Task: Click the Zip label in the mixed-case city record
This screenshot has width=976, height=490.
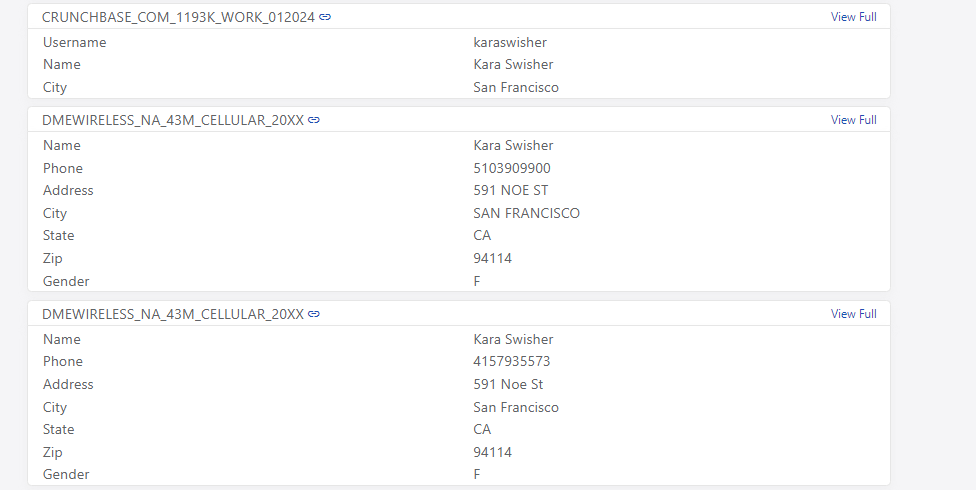Action: [x=52, y=452]
